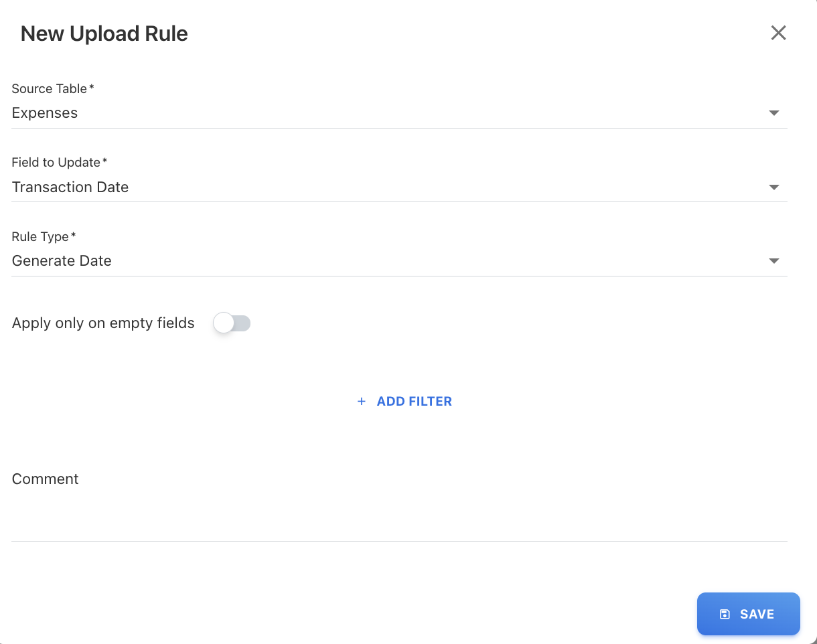This screenshot has width=817, height=644.
Task: Click the plus icon beside Add Filter
Action: click(x=362, y=402)
